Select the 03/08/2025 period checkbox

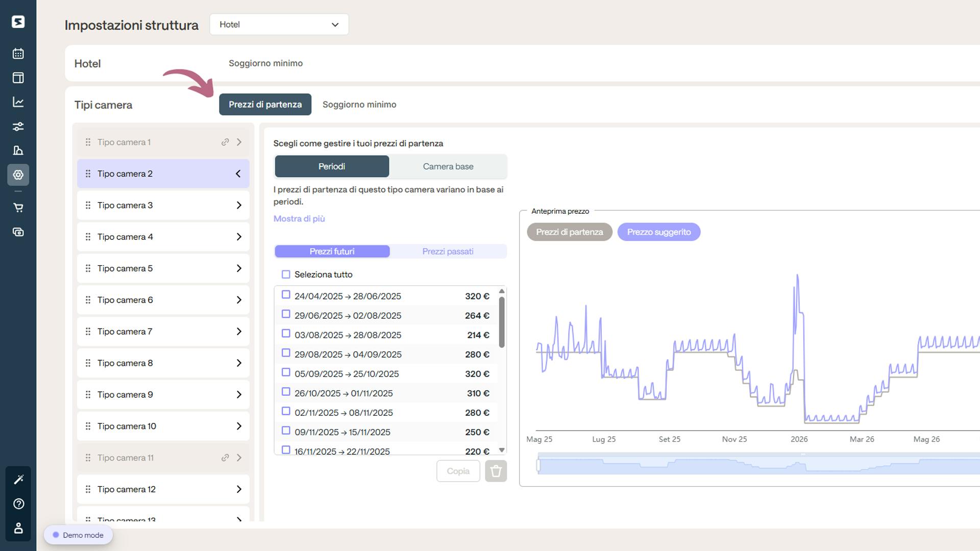point(286,334)
